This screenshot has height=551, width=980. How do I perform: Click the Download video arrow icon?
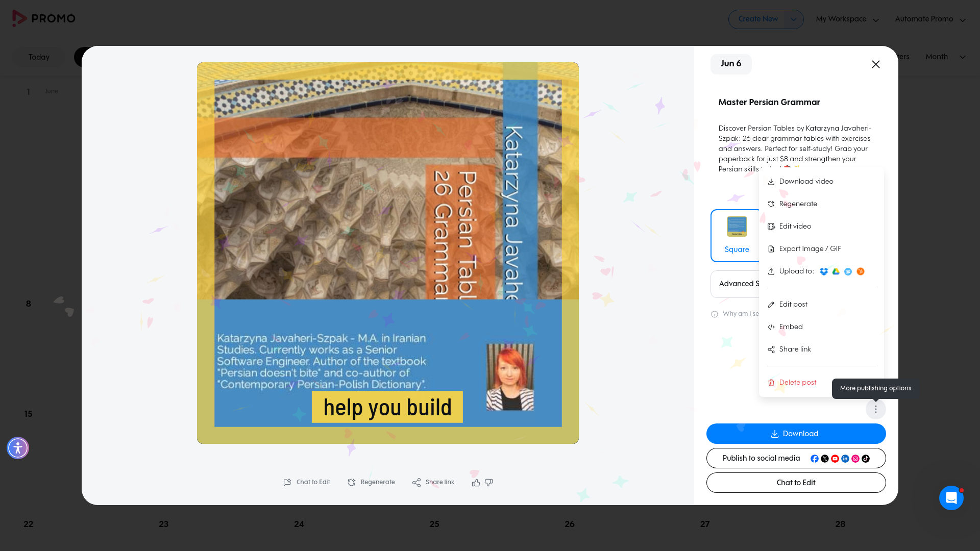(771, 182)
